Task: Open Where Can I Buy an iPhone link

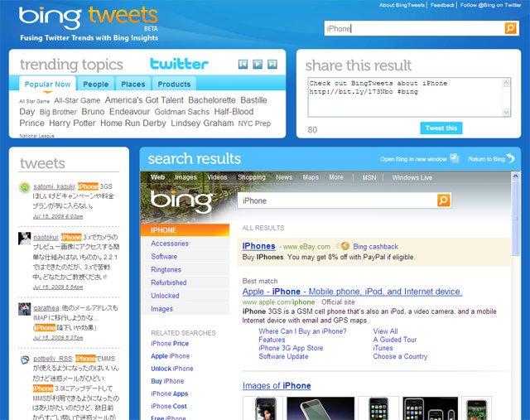Action: pos(302,331)
